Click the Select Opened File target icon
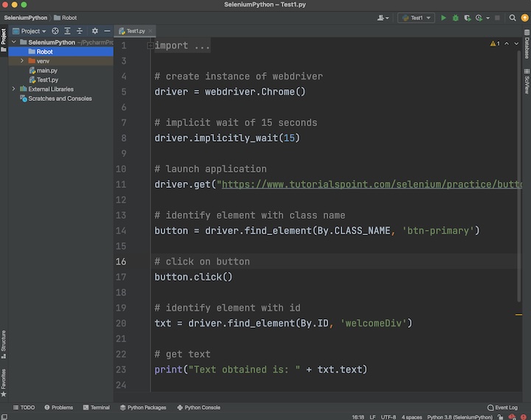 55,31
